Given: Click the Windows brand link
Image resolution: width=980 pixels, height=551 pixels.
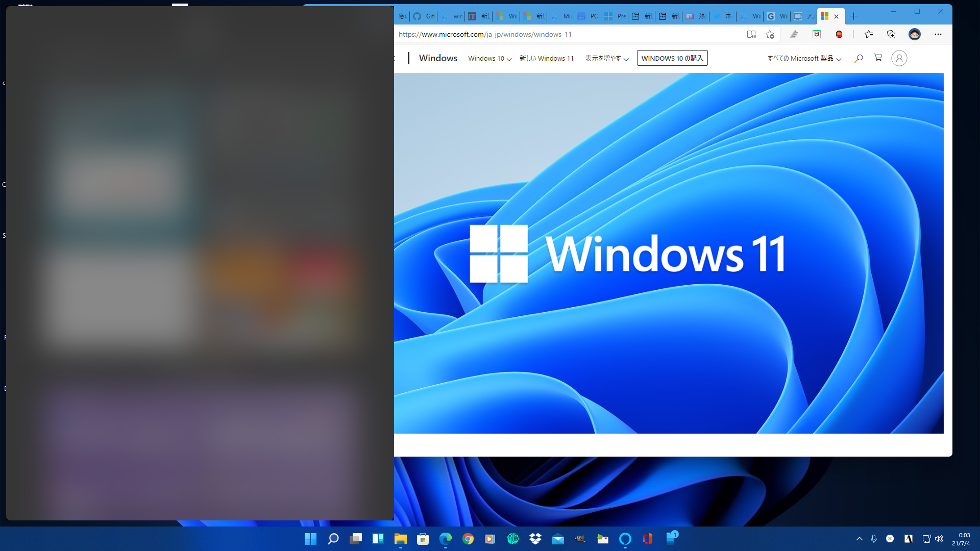Looking at the screenshot, I should (438, 58).
